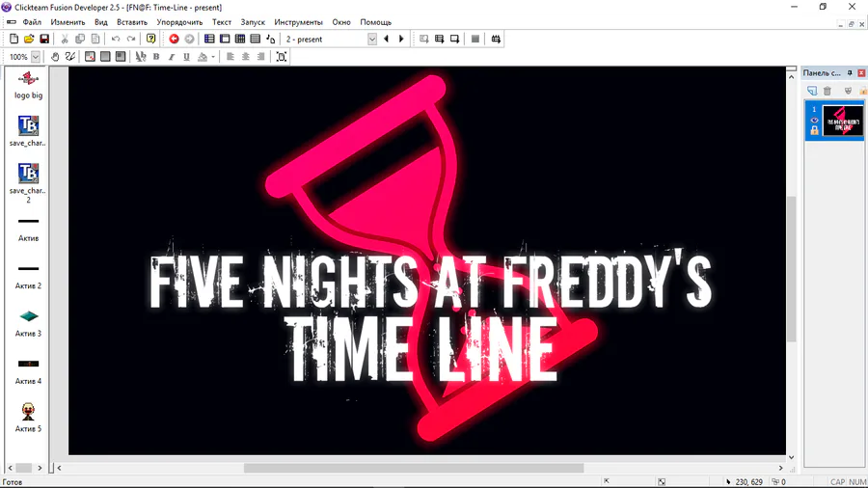This screenshot has width=868, height=488.
Task: Create a new application file
Action: (x=14, y=39)
